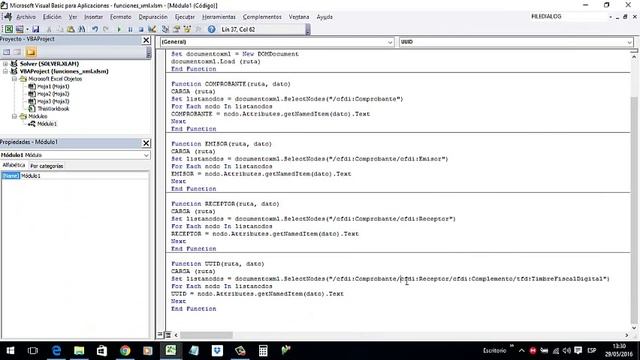Run the macro with green play icon
640x360 pixels.
point(119,29)
